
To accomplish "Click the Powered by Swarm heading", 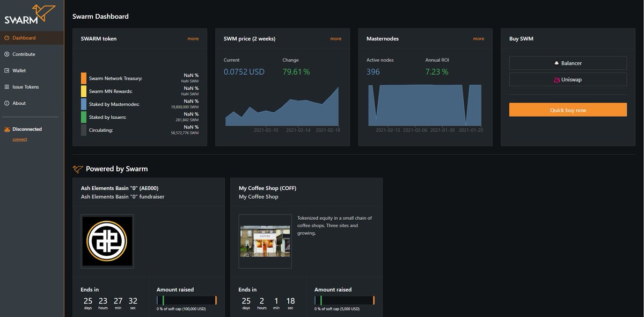I will click(x=116, y=169).
